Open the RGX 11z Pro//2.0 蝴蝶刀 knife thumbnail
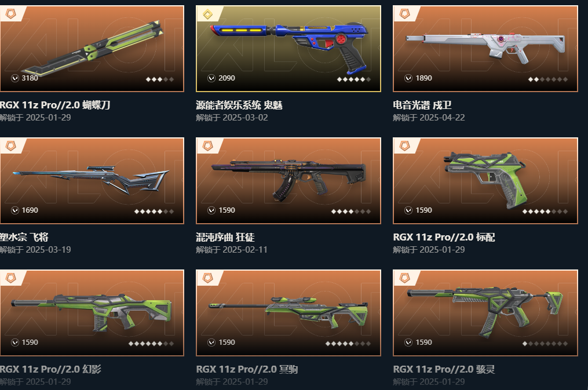 92,48
